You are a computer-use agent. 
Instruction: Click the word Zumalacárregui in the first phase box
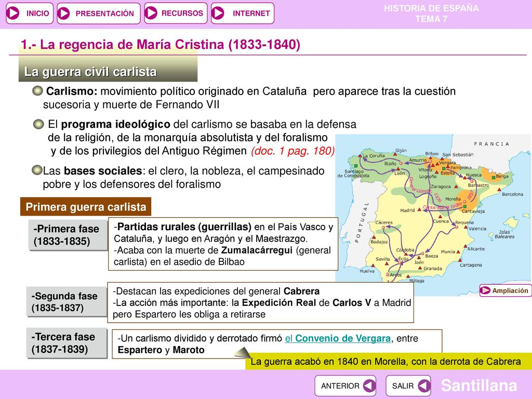(257, 250)
